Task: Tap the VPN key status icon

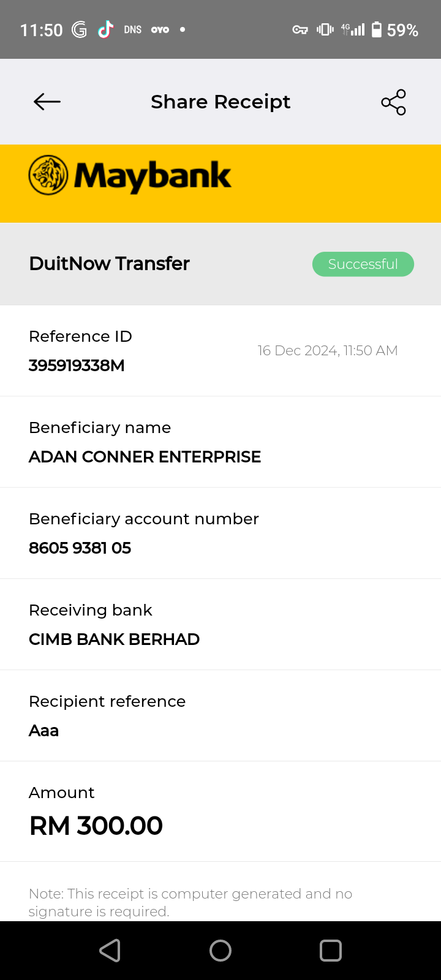Action: point(300,29)
